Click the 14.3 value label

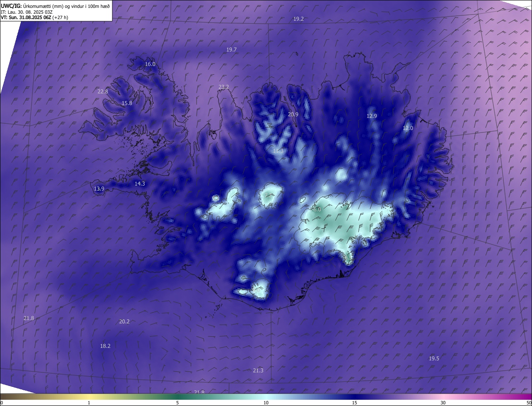(x=140, y=184)
